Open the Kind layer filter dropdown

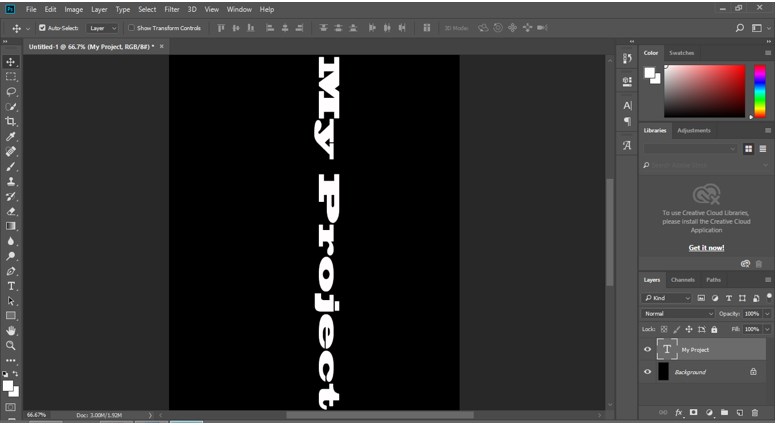click(667, 298)
